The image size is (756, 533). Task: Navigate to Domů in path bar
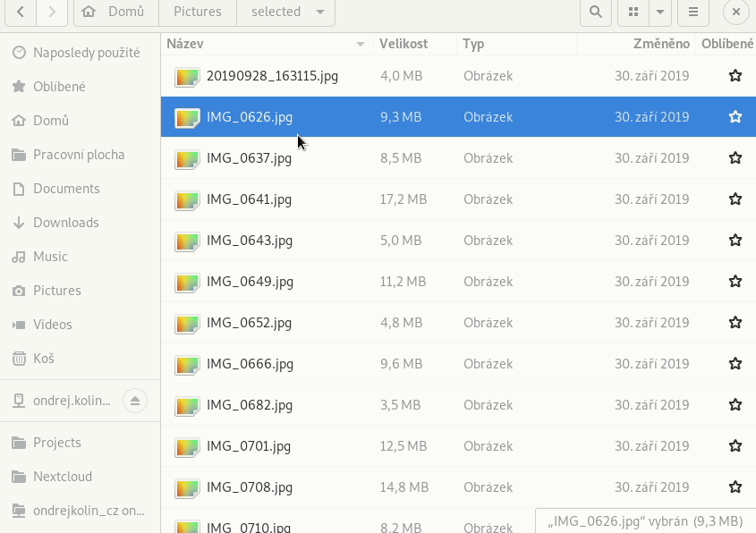click(x=116, y=12)
